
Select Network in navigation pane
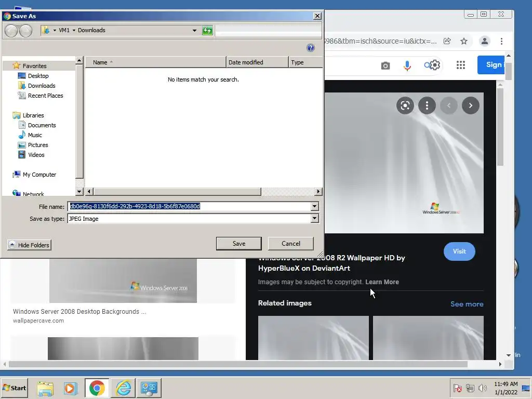point(33,194)
